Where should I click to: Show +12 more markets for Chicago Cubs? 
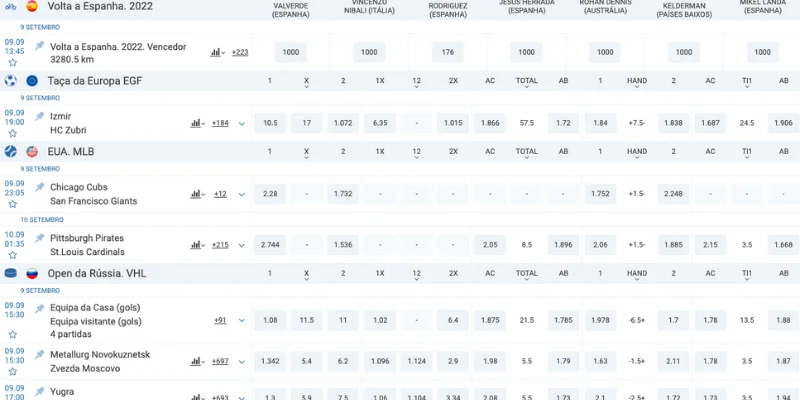click(220, 194)
